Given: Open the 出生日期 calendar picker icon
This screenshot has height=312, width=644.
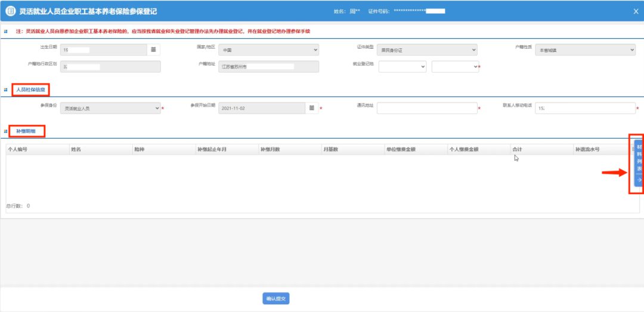Looking at the screenshot, I should click(x=153, y=50).
